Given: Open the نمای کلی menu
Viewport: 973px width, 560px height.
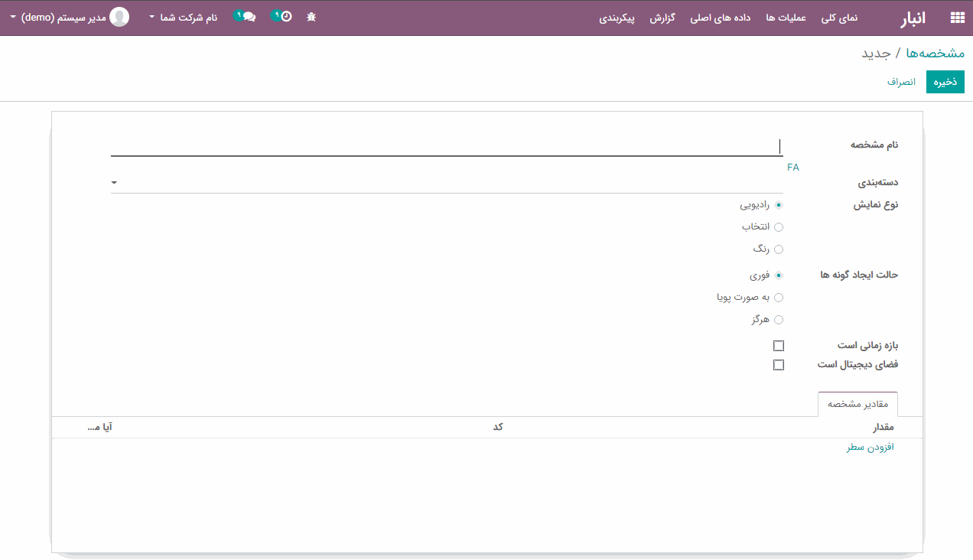Looking at the screenshot, I should [839, 18].
